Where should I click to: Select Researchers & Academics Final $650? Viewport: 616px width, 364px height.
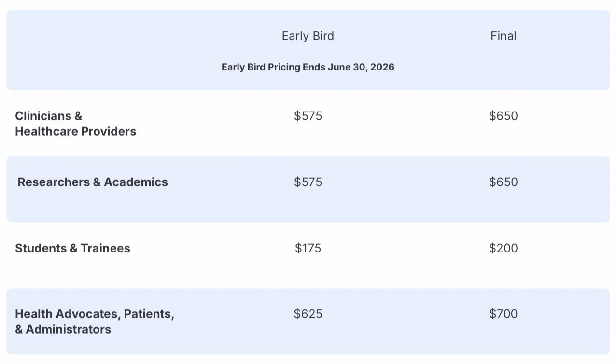pyautogui.click(x=503, y=182)
